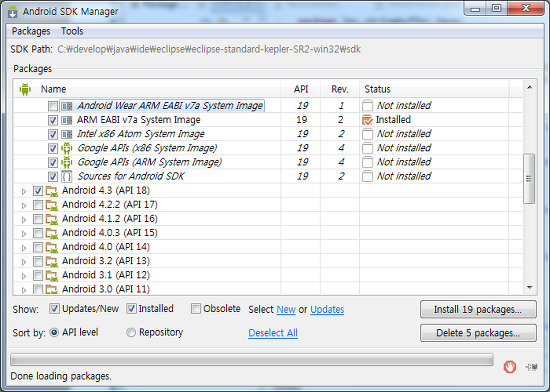The image size is (550, 392).
Task: Select the Repository sort option
Action: [131, 332]
